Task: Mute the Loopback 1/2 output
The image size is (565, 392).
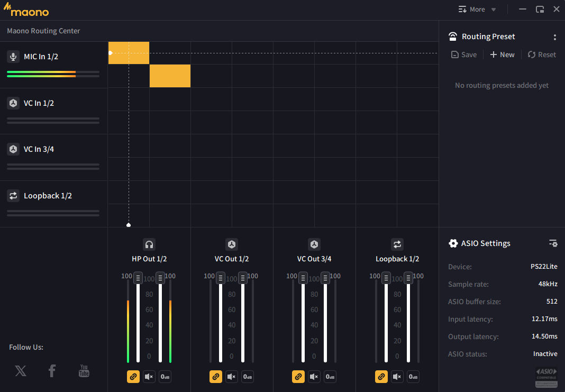Action: coord(397,377)
